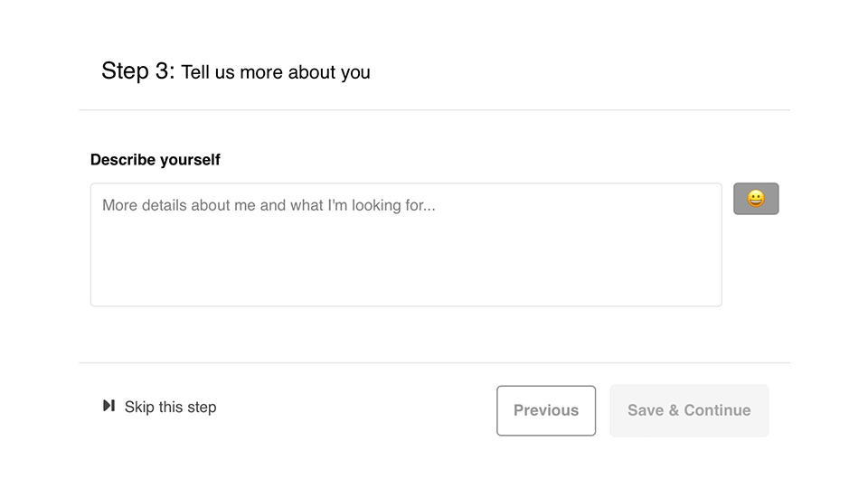Click the word 'Previous' in the outlined button
This screenshot has width=868, height=488.
[546, 410]
